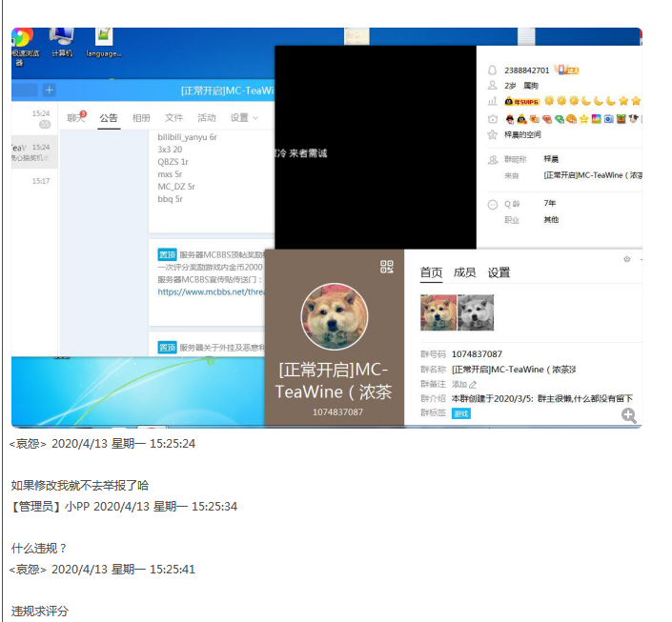Open the language file desktop icon
Screen dimensions: 672x622
(x=103, y=43)
